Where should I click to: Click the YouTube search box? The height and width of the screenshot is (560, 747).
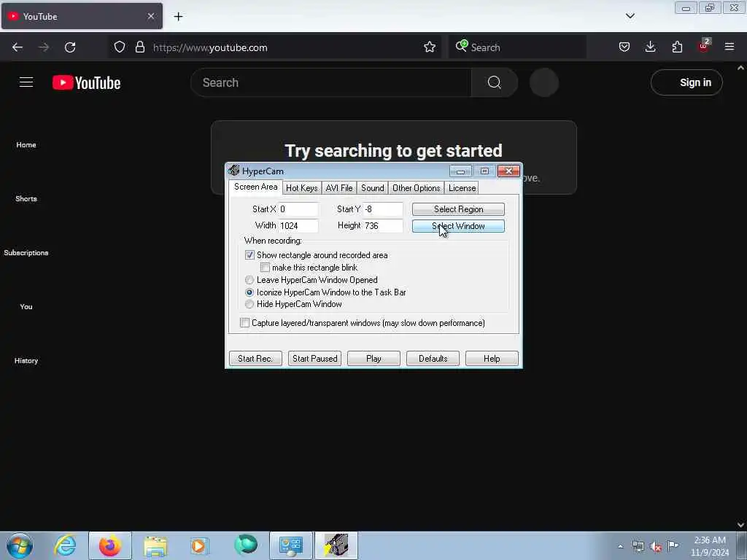pyautogui.click(x=330, y=82)
